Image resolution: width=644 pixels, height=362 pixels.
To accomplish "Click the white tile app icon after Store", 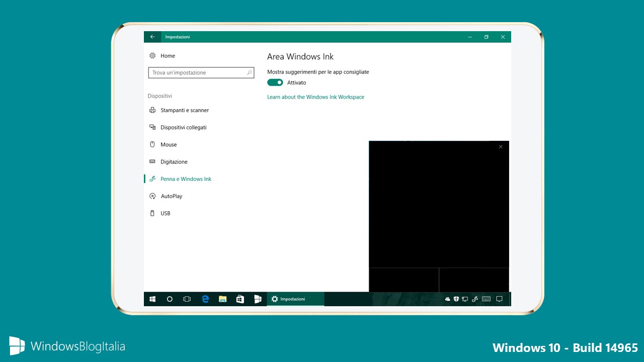I will [x=258, y=299].
